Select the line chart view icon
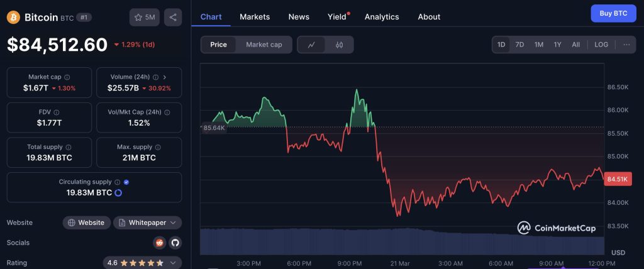Image resolution: width=644 pixels, height=269 pixels. click(x=311, y=45)
